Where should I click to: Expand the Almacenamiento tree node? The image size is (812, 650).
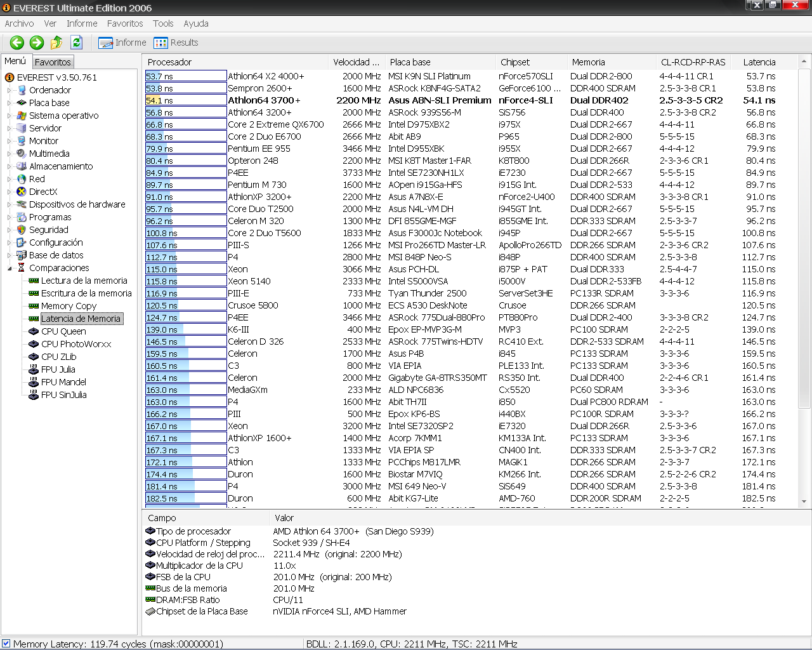click(x=10, y=166)
